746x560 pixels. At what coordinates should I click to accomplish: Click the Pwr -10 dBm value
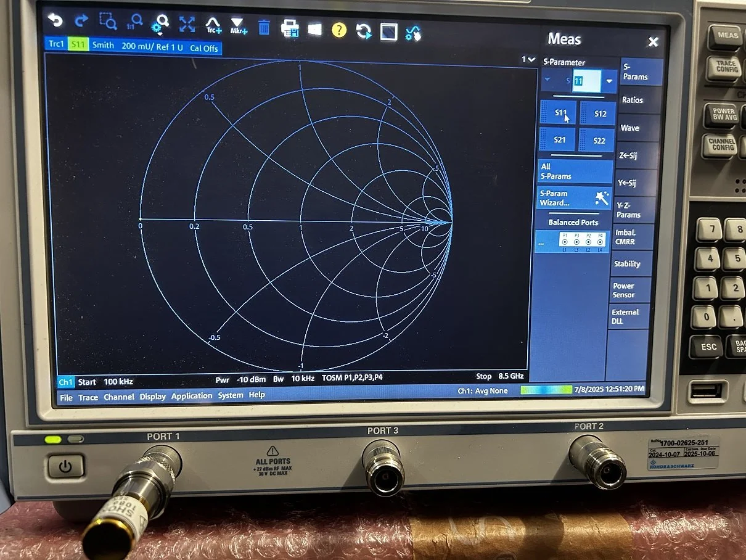pos(240,379)
